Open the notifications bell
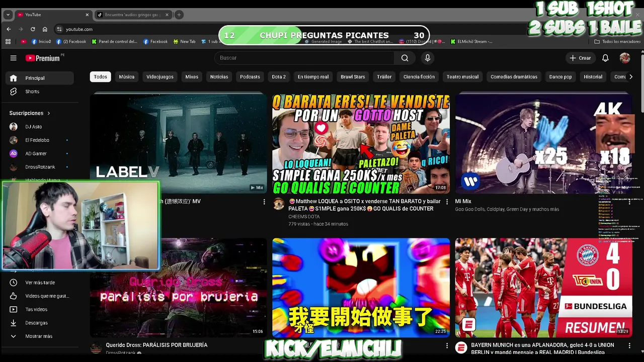 coord(605,58)
